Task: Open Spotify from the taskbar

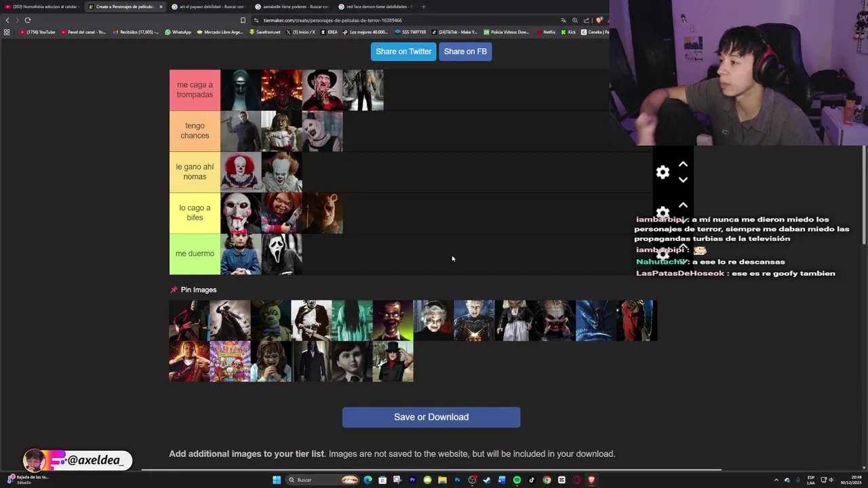Action: [517, 480]
